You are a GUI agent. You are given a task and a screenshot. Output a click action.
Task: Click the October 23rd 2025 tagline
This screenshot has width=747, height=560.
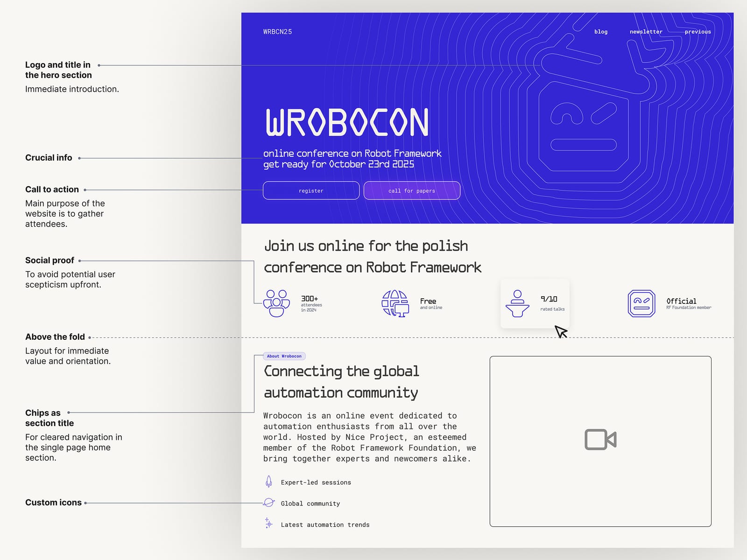pyautogui.click(x=338, y=164)
